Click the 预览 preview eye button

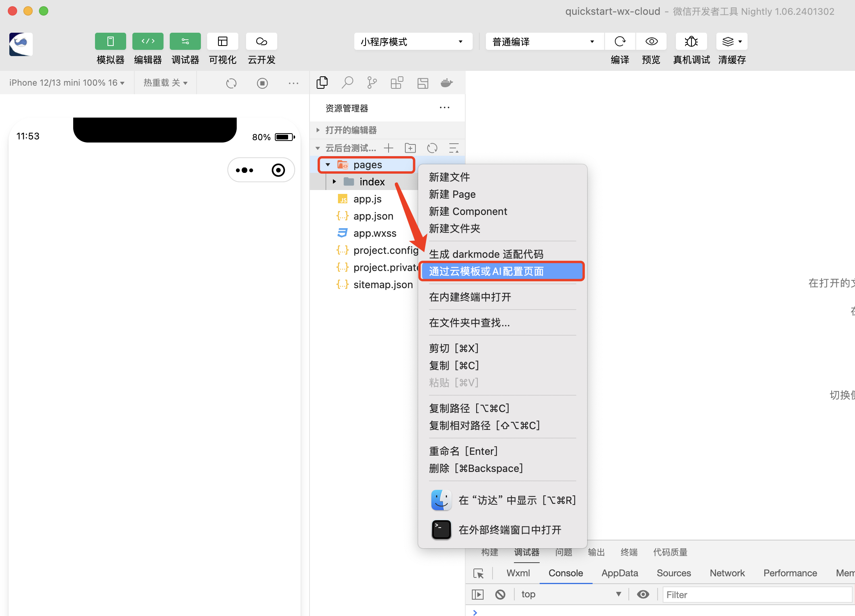click(x=651, y=41)
